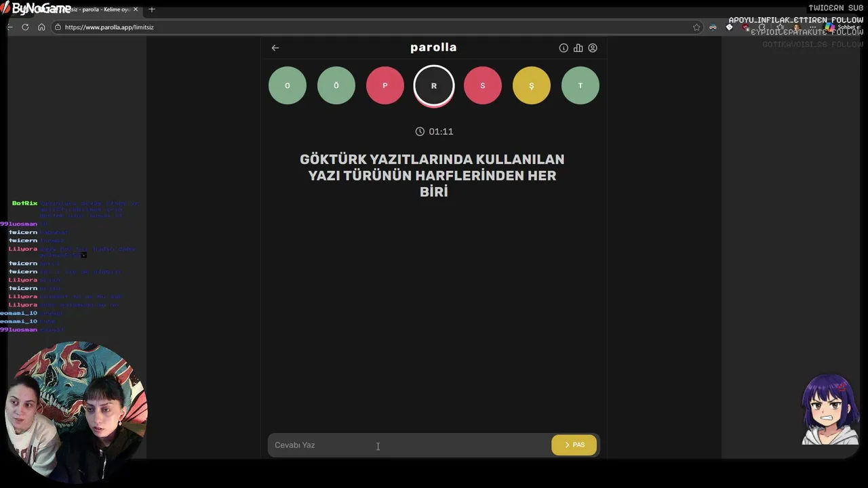
Task: Click the clock icon beside the timer
Action: point(420,131)
